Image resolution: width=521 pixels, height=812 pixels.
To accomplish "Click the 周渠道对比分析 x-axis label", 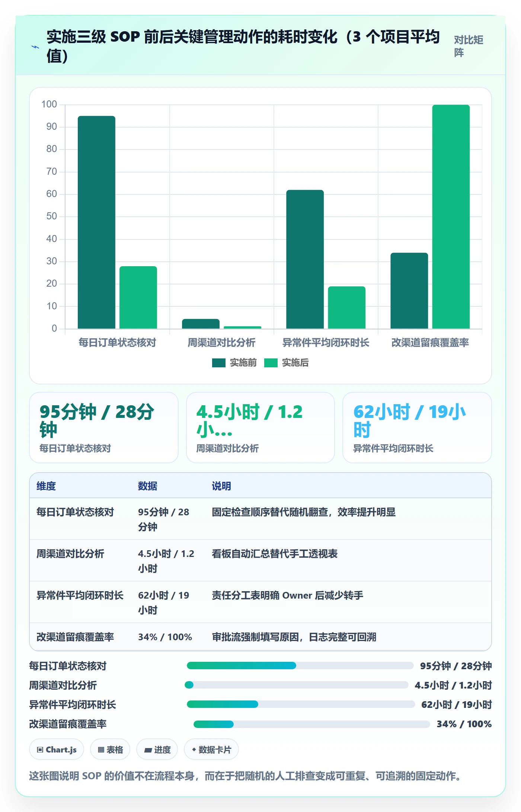I will pyautogui.click(x=221, y=342).
